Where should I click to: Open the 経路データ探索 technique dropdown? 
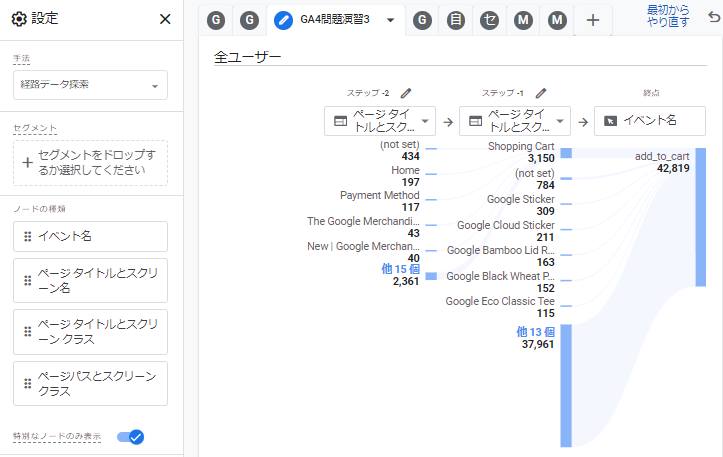[90, 85]
